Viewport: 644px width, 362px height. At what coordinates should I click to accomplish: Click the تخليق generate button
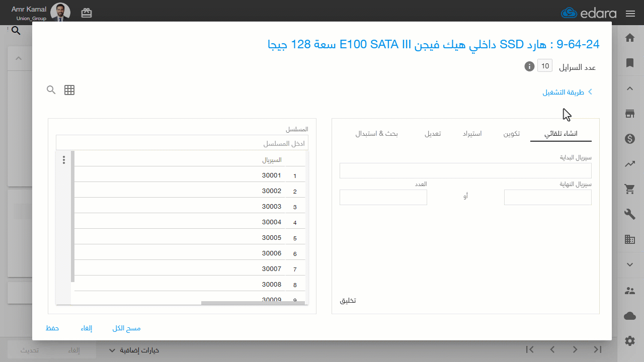(x=348, y=301)
